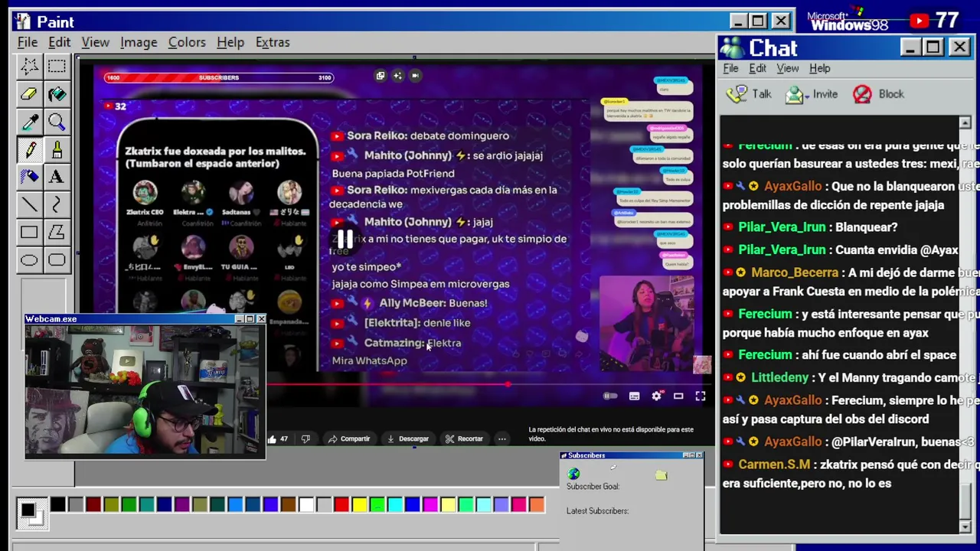
Task: Toggle subtitles on the video player
Action: pos(634,396)
